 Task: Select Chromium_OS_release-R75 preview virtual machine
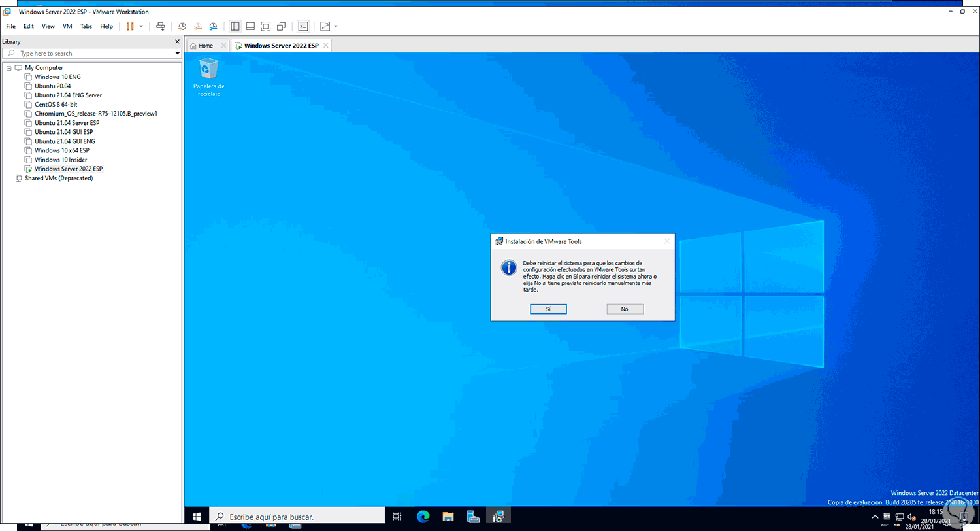[x=96, y=114]
